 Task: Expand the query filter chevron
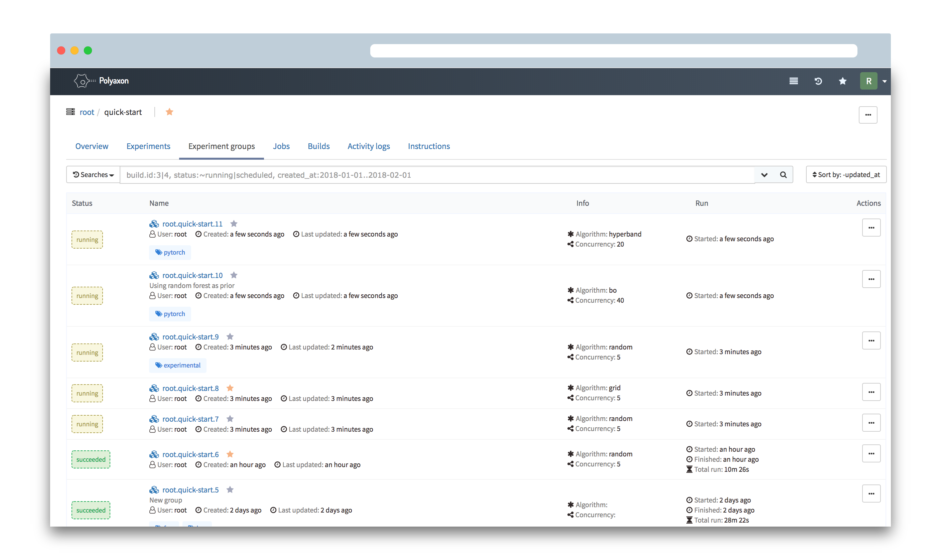(x=764, y=175)
